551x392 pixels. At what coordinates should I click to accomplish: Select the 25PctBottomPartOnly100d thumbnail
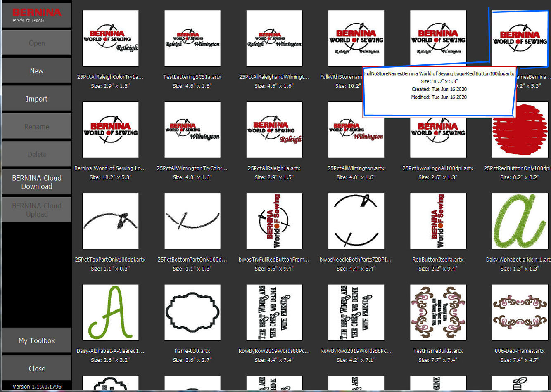[192, 221]
